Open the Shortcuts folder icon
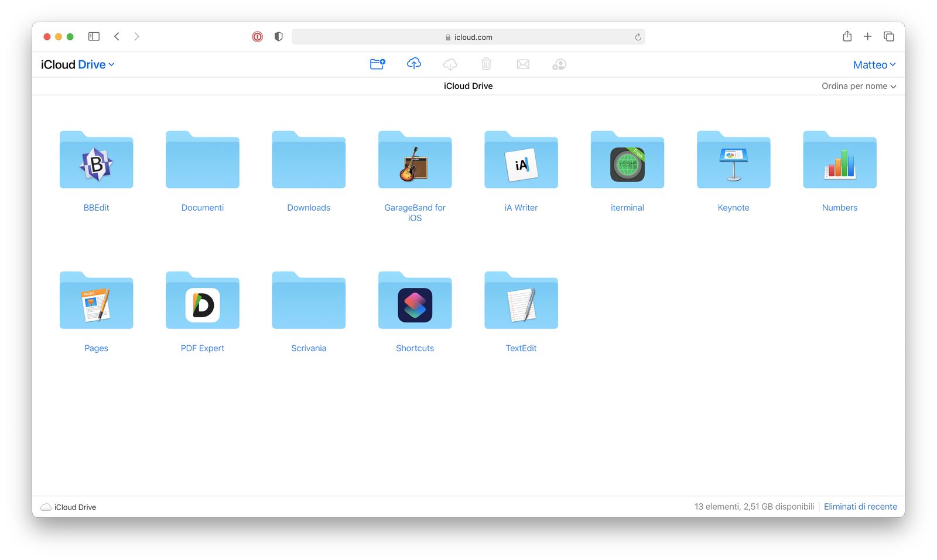This screenshot has width=937, height=560. pos(415,300)
